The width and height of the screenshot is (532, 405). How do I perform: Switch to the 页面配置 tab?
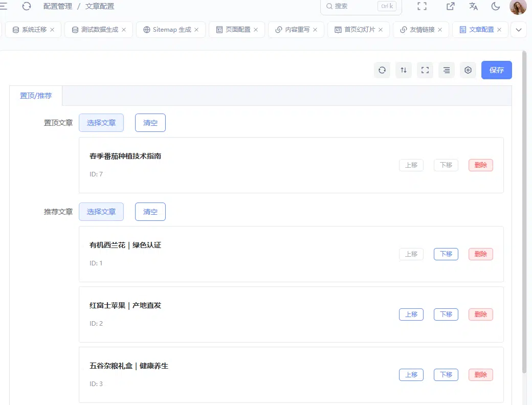click(x=237, y=30)
